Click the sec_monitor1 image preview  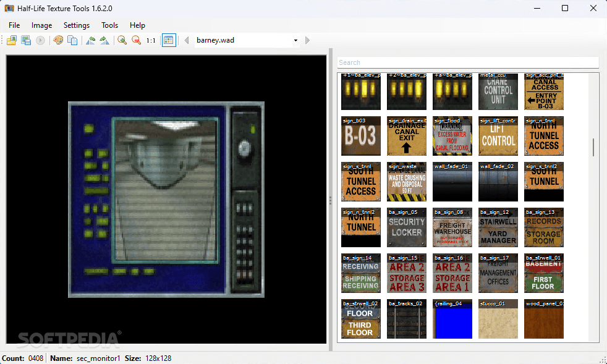pyautogui.click(x=166, y=200)
